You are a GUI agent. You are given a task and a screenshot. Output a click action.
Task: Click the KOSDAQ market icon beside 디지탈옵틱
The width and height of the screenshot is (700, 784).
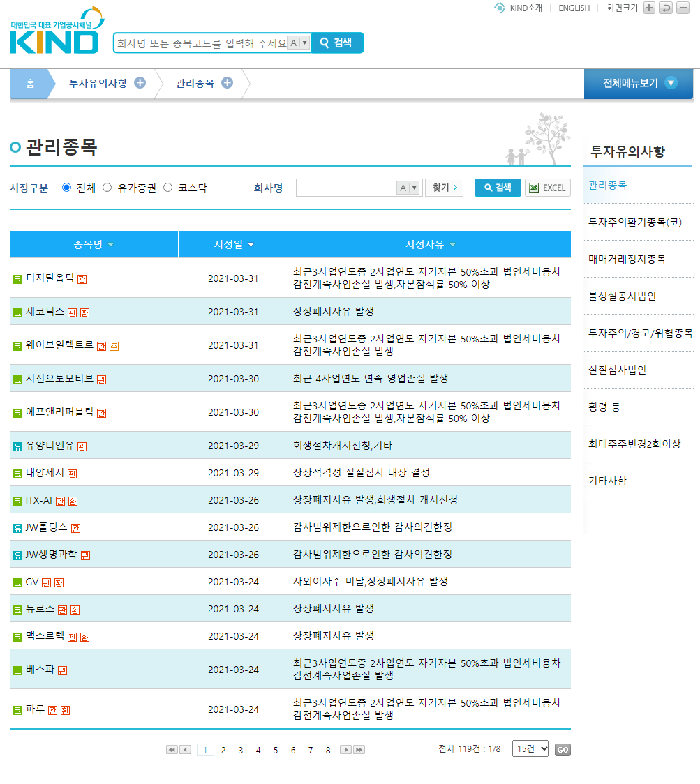[x=17, y=279]
